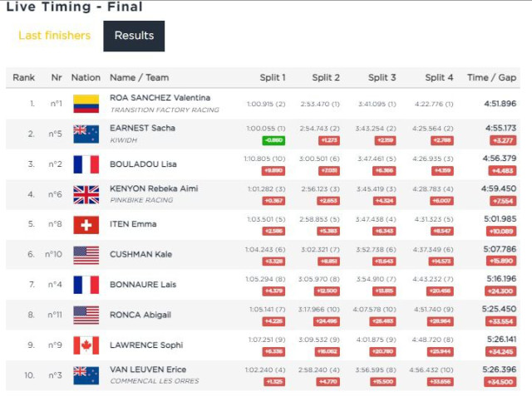Switch to the Last finishers tab

[x=54, y=36]
